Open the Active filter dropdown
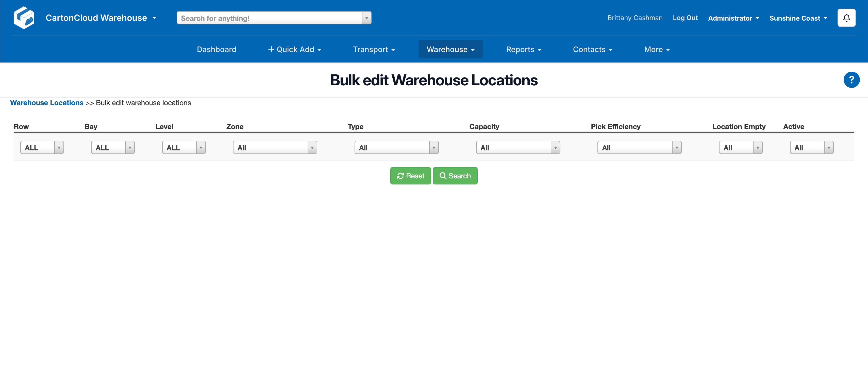 pos(811,148)
